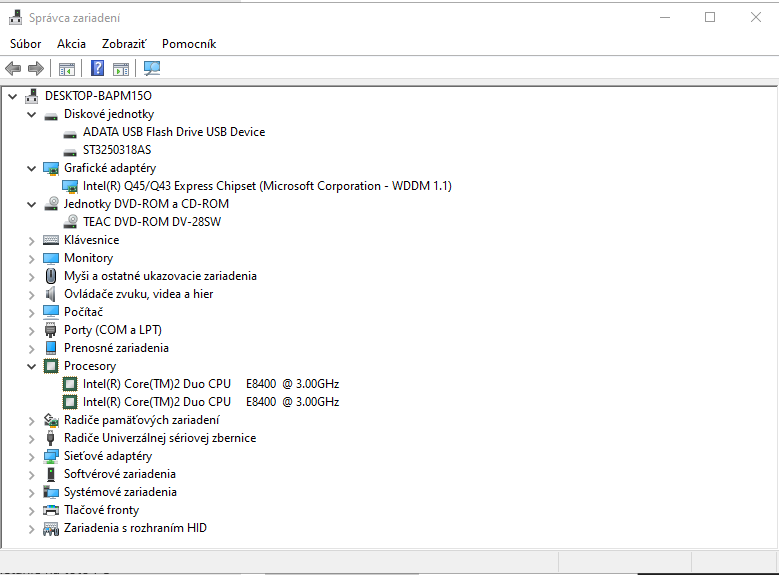Select the second Intel Core2 Duo E8400 entry
Viewport: 779px width, 575px height.
(x=211, y=402)
